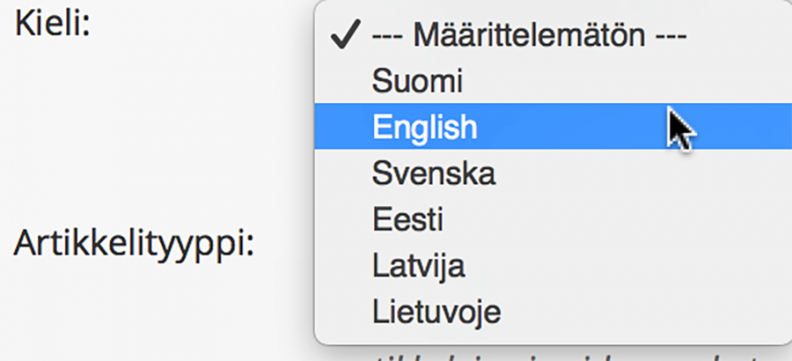792x361 pixels.
Task: Click the checkmark beside Määrittelemätön
Action: (x=345, y=34)
